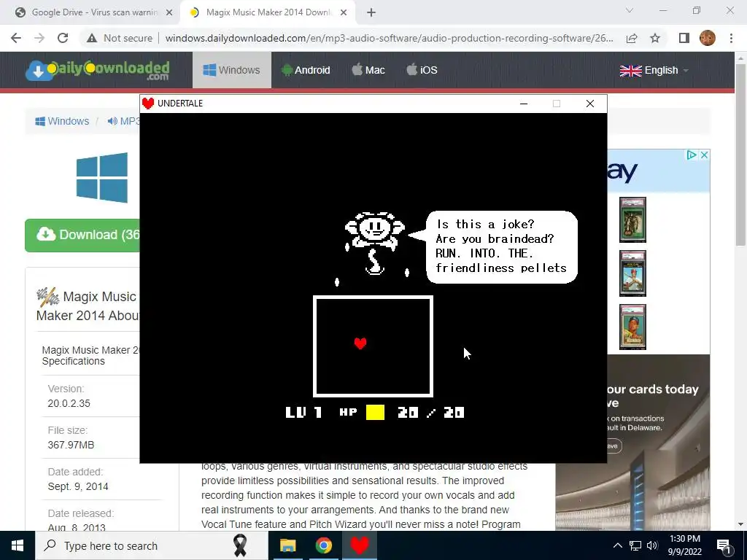Image resolution: width=747 pixels, height=560 pixels.
Task: Click the file size 367.97MB
Action: 71,445
